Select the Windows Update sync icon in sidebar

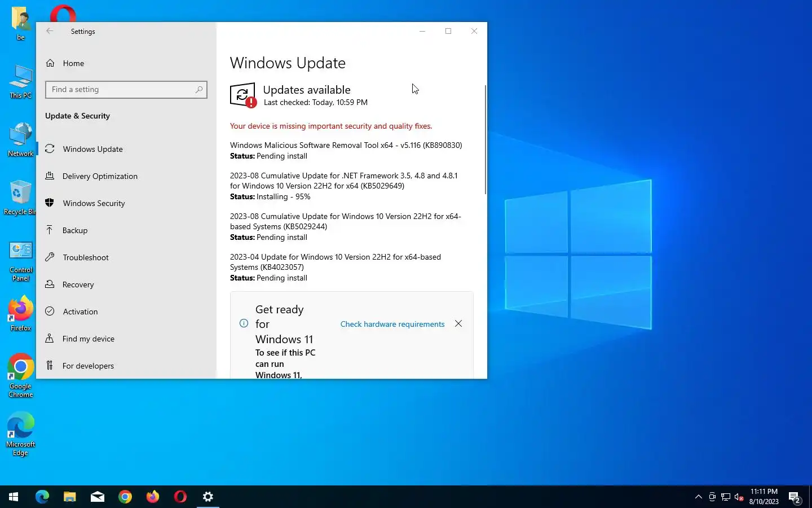click(x=50, y=149)
